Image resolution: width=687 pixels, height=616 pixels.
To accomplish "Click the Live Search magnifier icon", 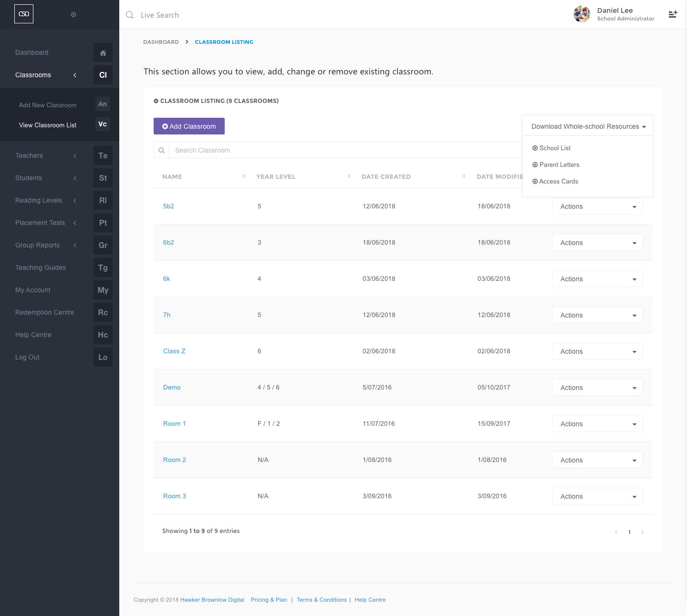I will [x=130, y=15].
